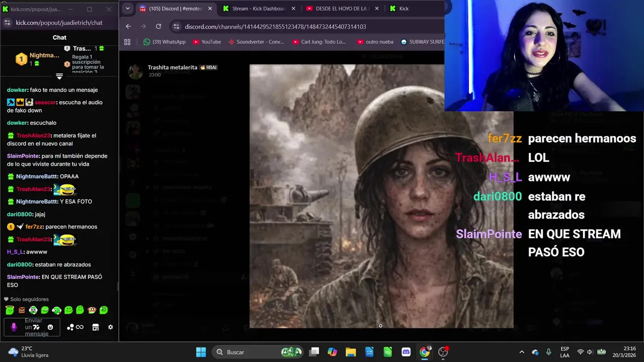Open the volume control in system tray
This screenshot has width=644, height=362.
[590, 352]
